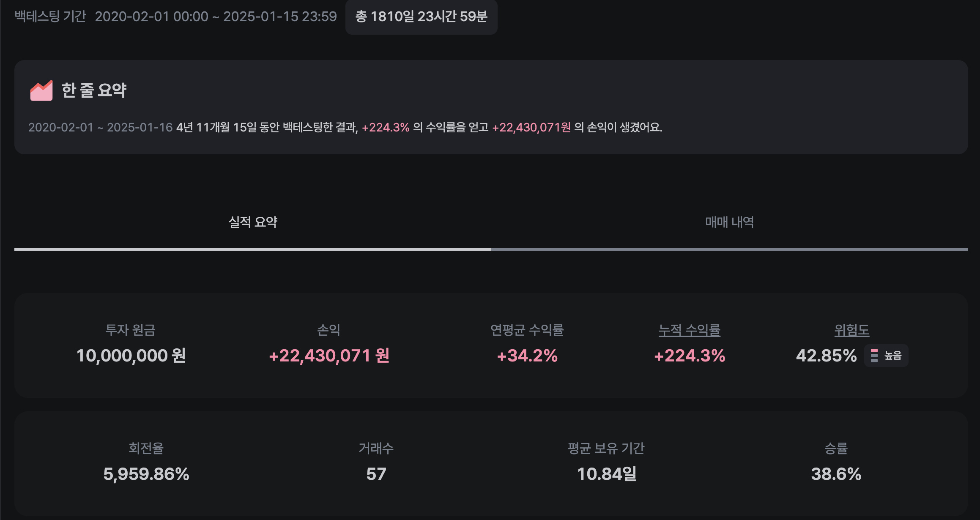This screenshot has height=520, width=980.
Task: Click the 회전율 value 5,959.86%
Action: pyautogui.click(x=146, y=474)
